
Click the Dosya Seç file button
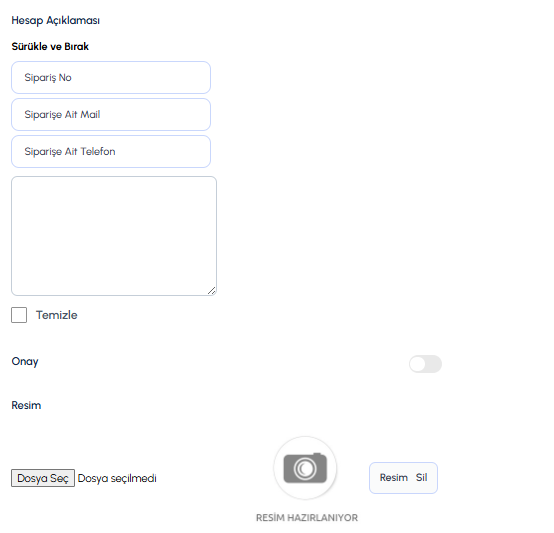[43, 478]
